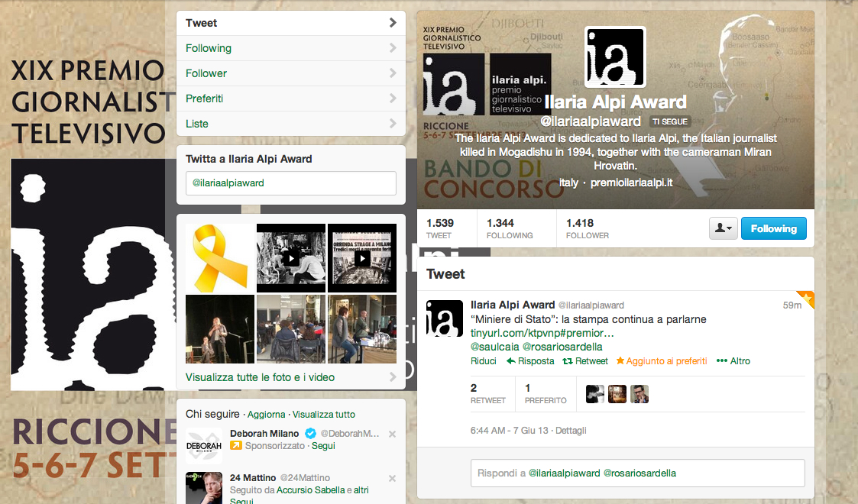Screen dimensions: 858x504
Task: Follow Deborah Milano via Segui link
Action: [x=323, y=445]
